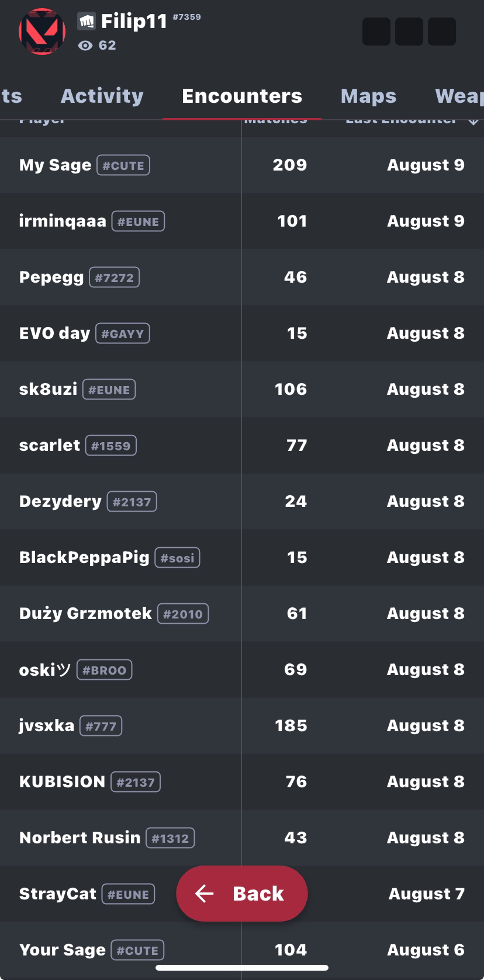
Task: Open the Maps tab
Action: [368, 96]
